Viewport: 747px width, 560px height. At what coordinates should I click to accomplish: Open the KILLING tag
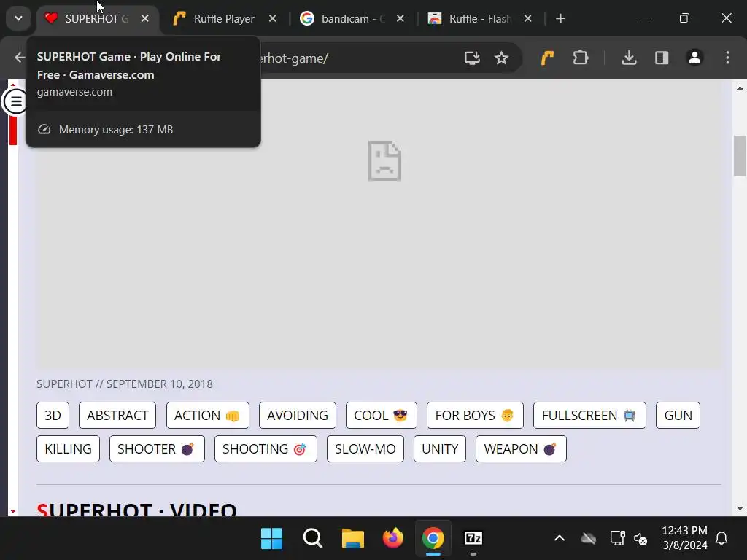[x=68, y=448]
